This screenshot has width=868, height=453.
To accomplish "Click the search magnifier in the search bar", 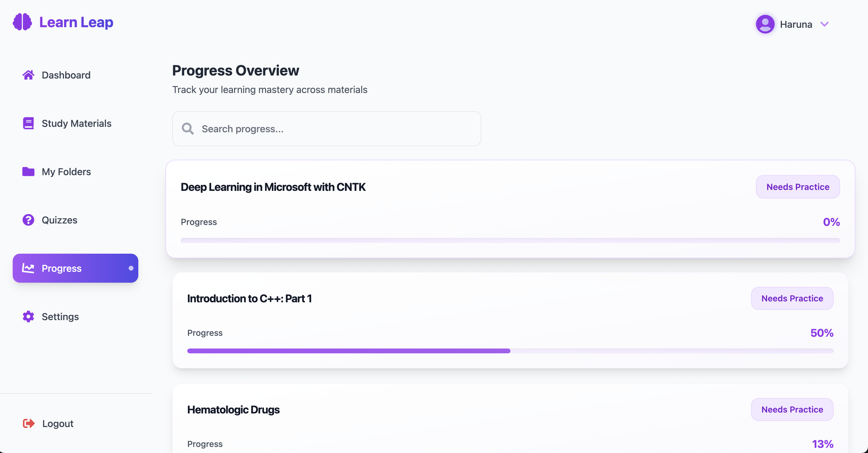I will click(188, 128).
